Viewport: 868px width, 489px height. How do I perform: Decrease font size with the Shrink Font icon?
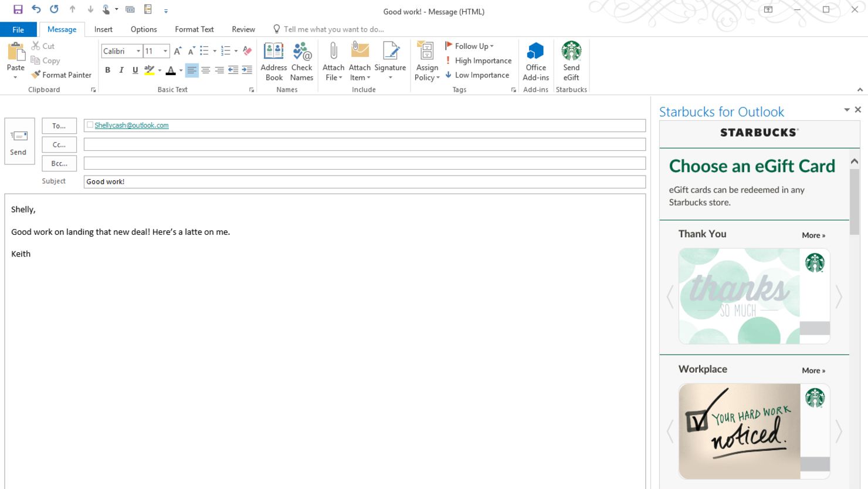coord(191,51)
